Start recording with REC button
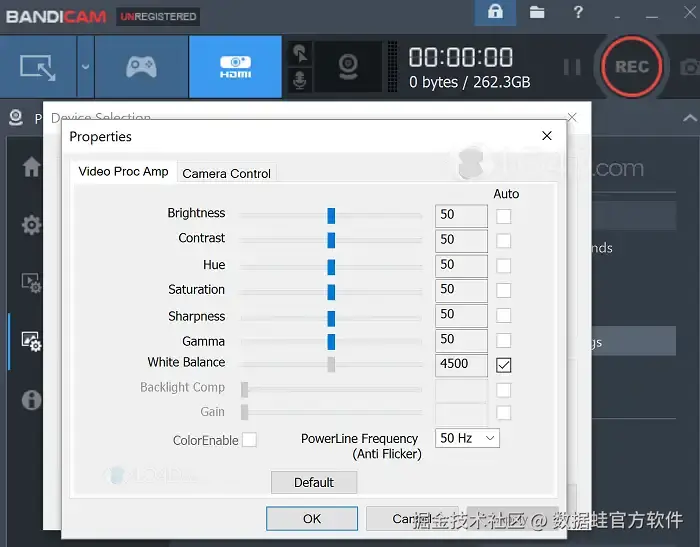700x547 pixels. (631, 67)
